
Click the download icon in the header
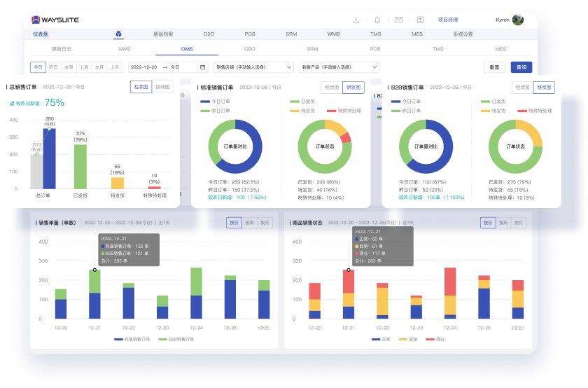(x=356, y=20)
